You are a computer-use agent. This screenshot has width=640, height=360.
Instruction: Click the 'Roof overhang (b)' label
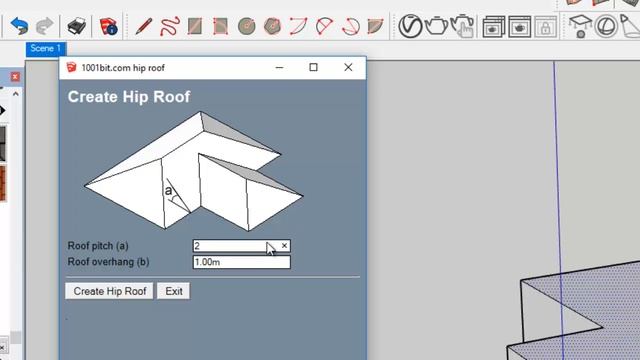coord(108,262)
